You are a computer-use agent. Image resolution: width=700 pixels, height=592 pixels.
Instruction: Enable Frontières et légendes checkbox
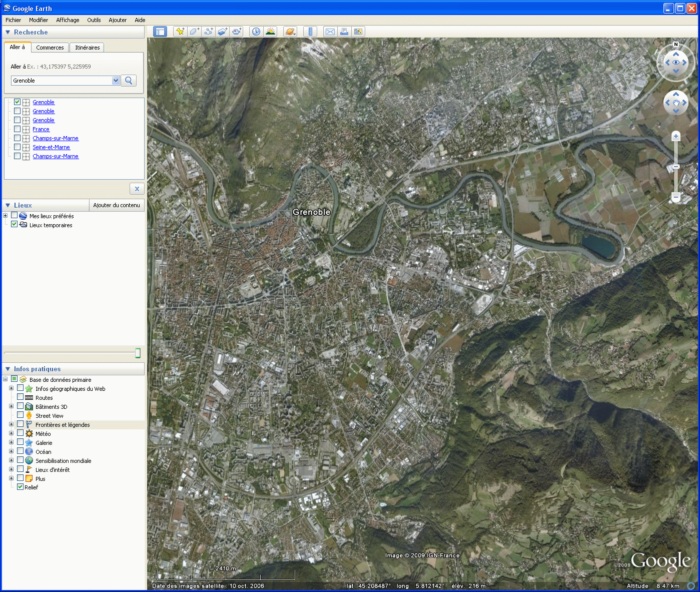click(x=20, y=424)
